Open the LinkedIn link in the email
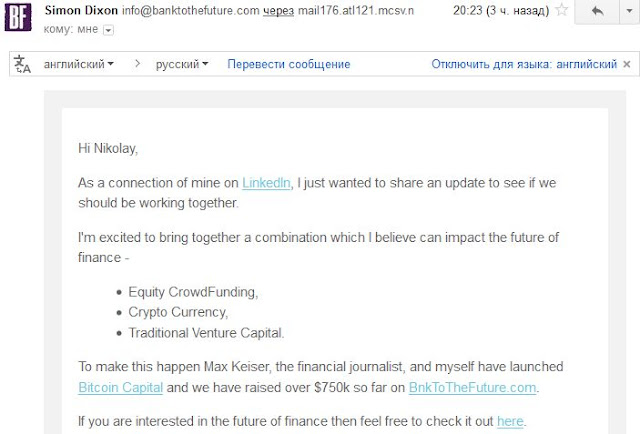This screenshot has height=434, width=640. tap(266, 183)
